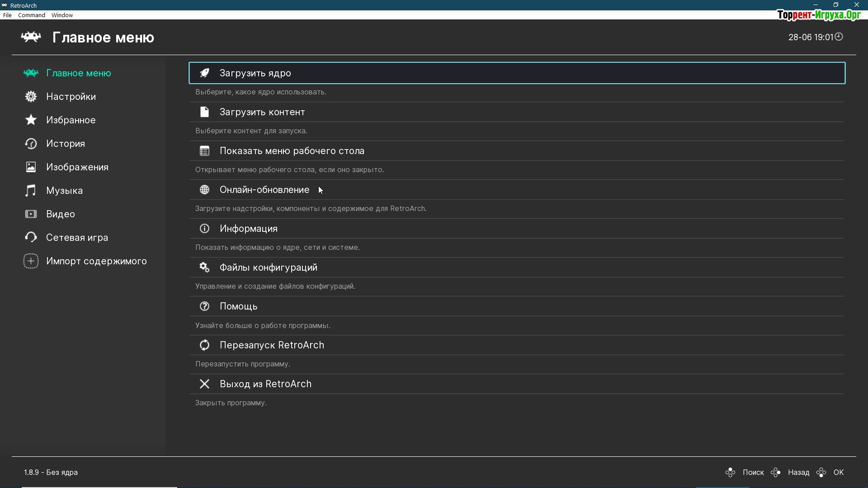This screenshot has height=488, width=868.
Task: Click the document icon for Загрузить контент
Action: 204,112
